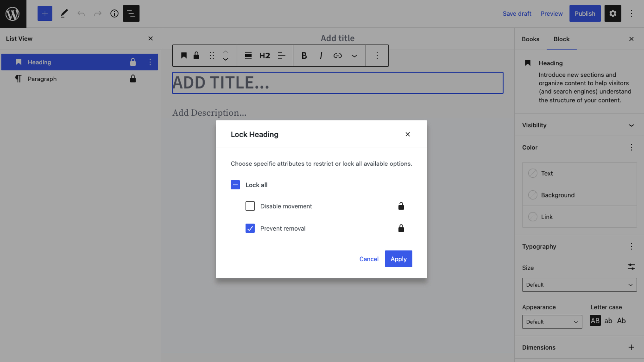Toggle the Prevent removal checkbox off

250,228
